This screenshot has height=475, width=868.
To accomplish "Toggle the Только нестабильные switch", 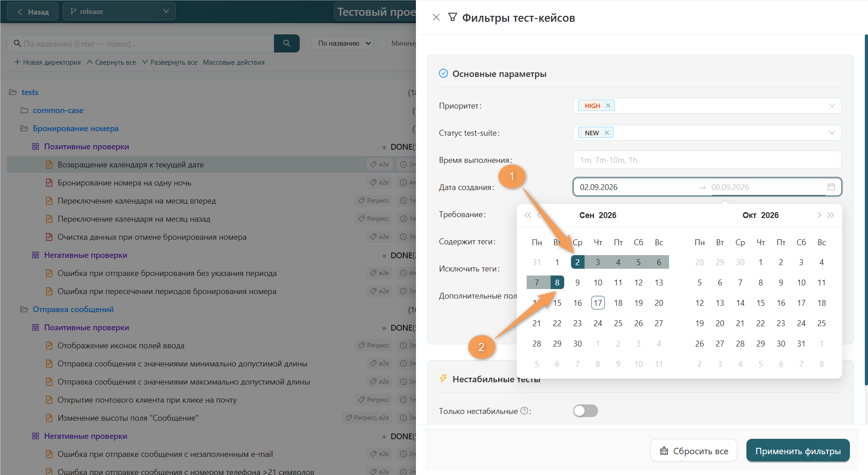I will click(x=585, y=411).
